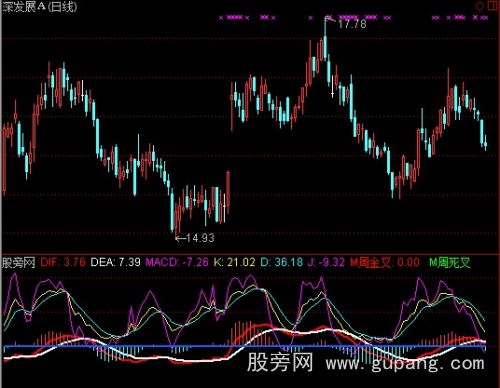The height and width of the screenshot is (388, 500).
Task: Click the M周金叉: 0.00 label
Action: click(x=385, y=262)
